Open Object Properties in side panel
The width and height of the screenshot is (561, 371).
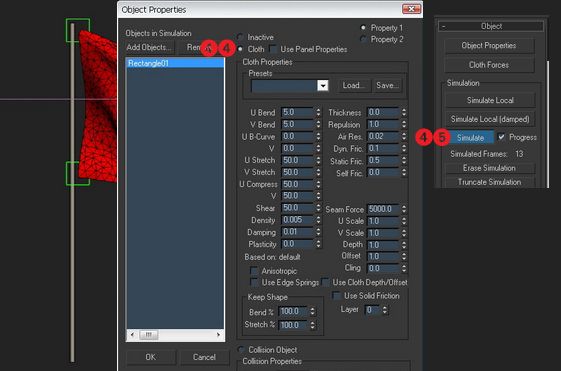(489, 45)
